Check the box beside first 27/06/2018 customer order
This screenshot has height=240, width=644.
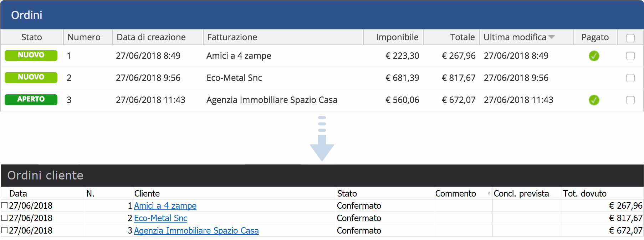tap(5, 205)
